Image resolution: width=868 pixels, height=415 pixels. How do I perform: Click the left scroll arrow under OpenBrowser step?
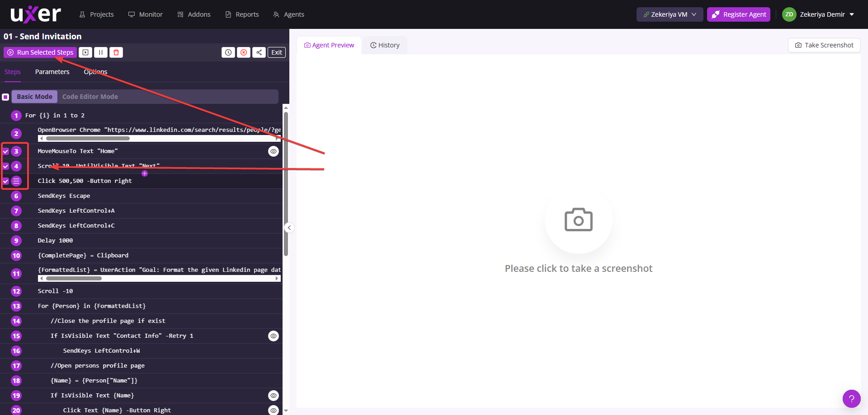click(41, 139)
